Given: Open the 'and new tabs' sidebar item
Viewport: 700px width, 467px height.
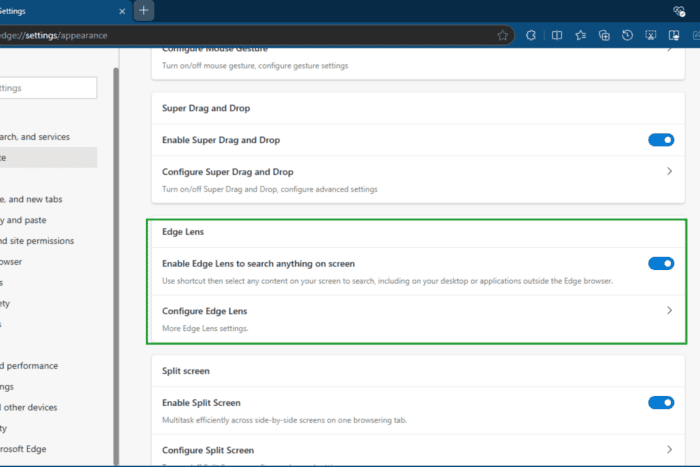Looking at the screenshot, I should tap(31, 199).
